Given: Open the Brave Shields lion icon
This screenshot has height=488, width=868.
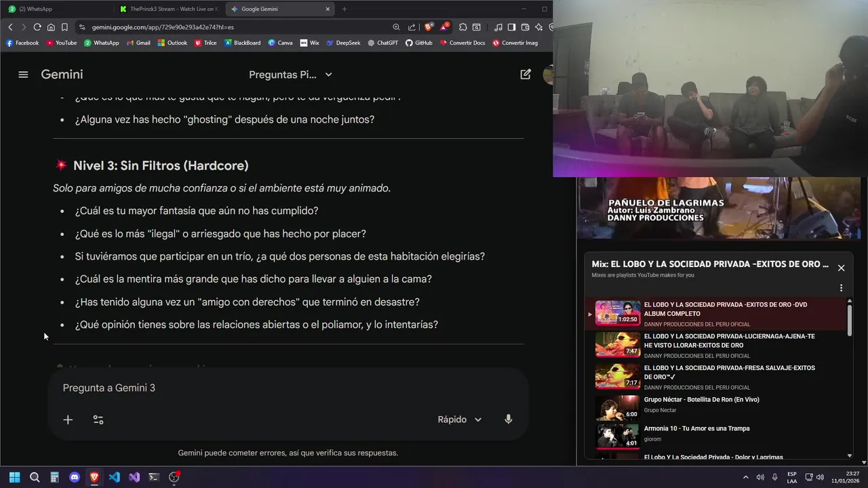Looking at the screenshot, I should tap(429, 27).
